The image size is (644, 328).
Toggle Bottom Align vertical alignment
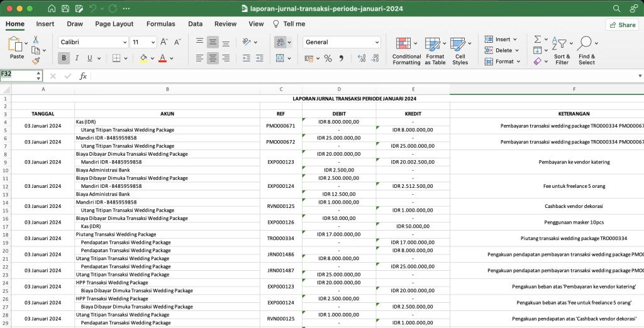coord(226,42)
